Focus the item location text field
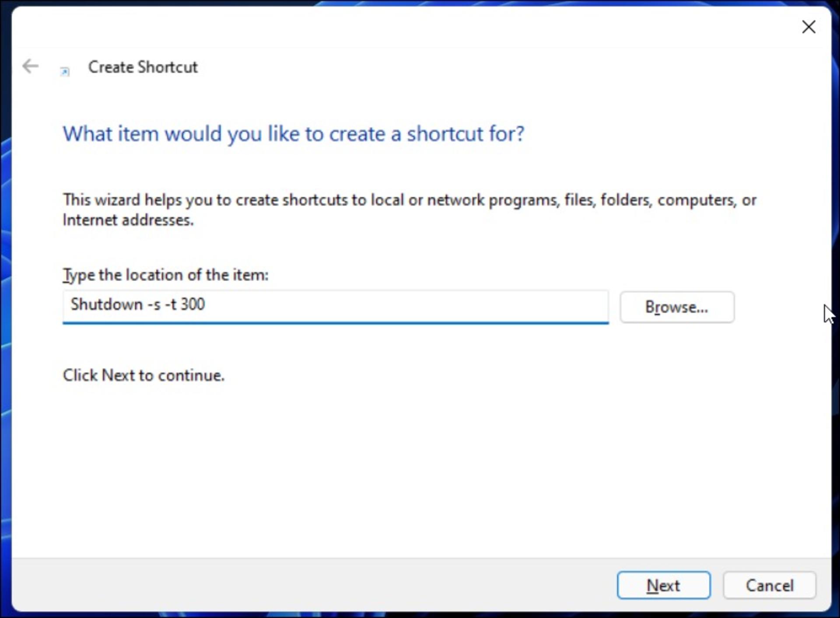The image size is (840, 618). [336, 307]
